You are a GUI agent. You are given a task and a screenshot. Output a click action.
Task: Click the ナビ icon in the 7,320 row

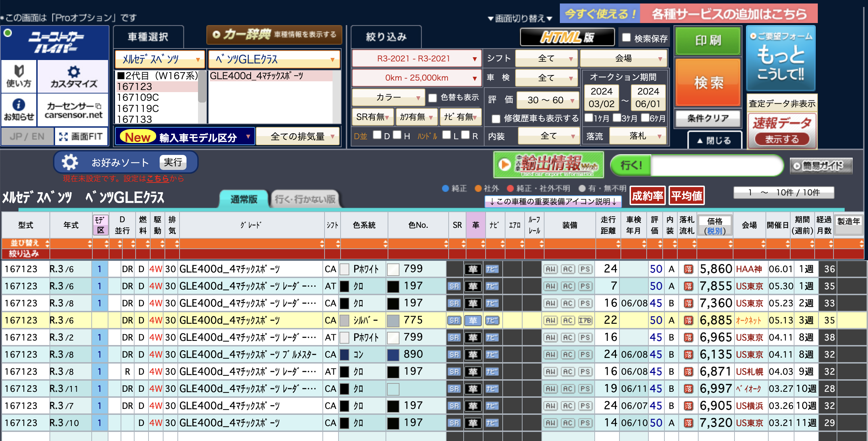492,423
